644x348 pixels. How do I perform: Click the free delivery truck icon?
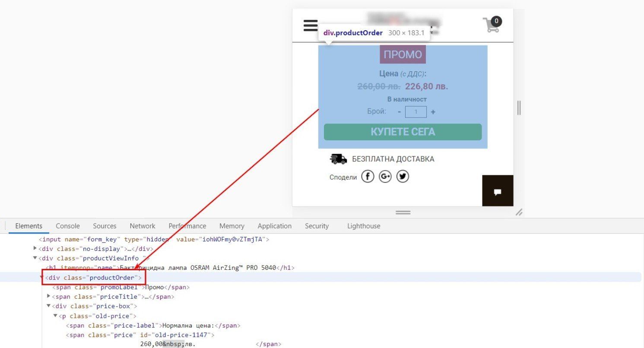click(x=338, y=159)
